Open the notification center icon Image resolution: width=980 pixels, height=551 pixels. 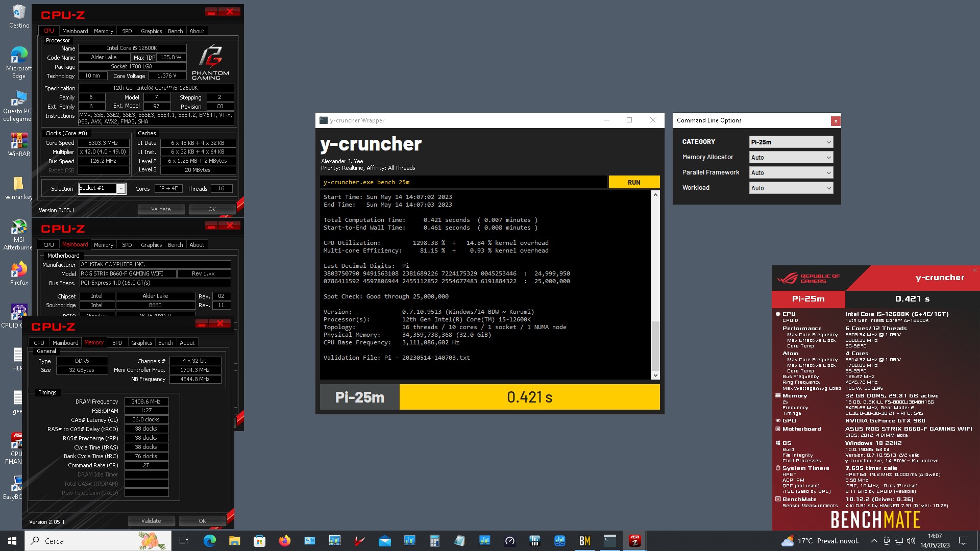pos(963,541)
